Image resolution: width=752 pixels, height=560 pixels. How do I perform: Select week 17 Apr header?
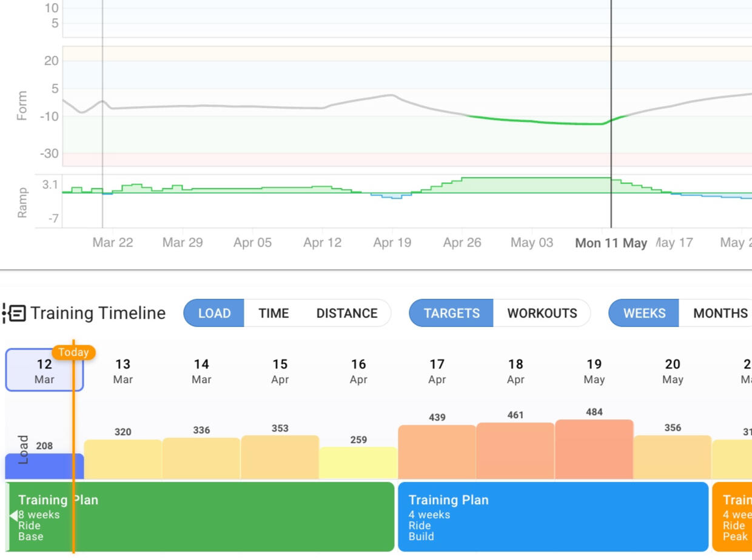[437, 371]
